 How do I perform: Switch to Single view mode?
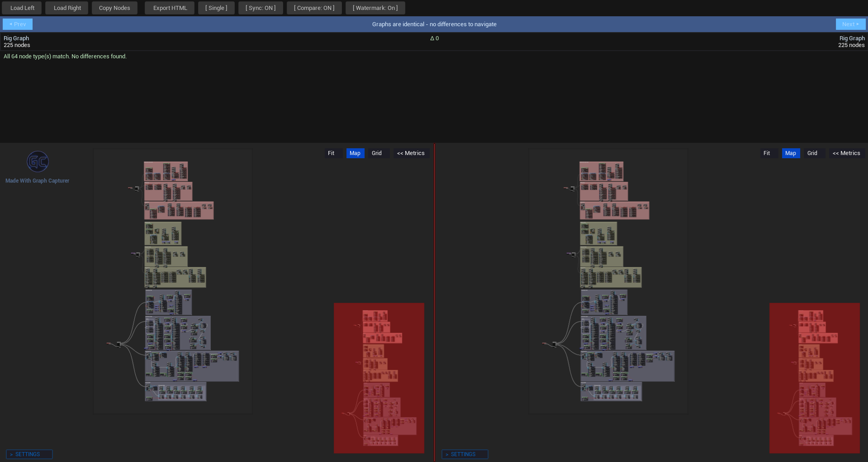click(216, 8)
